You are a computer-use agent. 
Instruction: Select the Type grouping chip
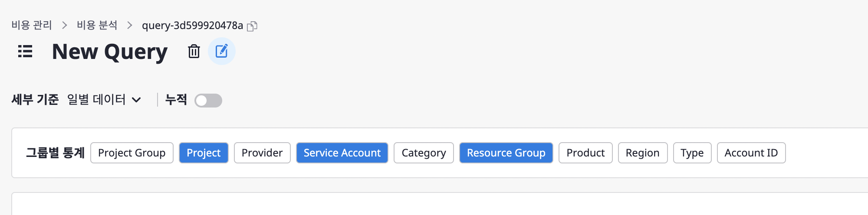[x=692, y=153]
